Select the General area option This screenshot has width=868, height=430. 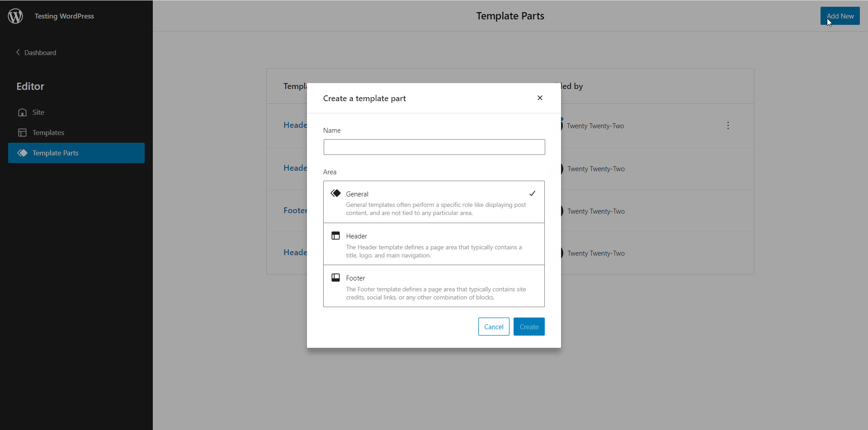click(434, 202)
